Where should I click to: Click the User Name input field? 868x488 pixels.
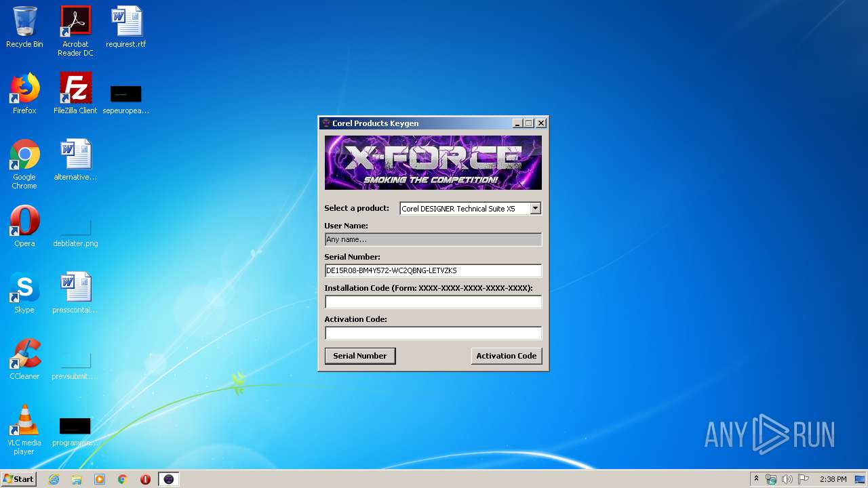click(433, 239)
